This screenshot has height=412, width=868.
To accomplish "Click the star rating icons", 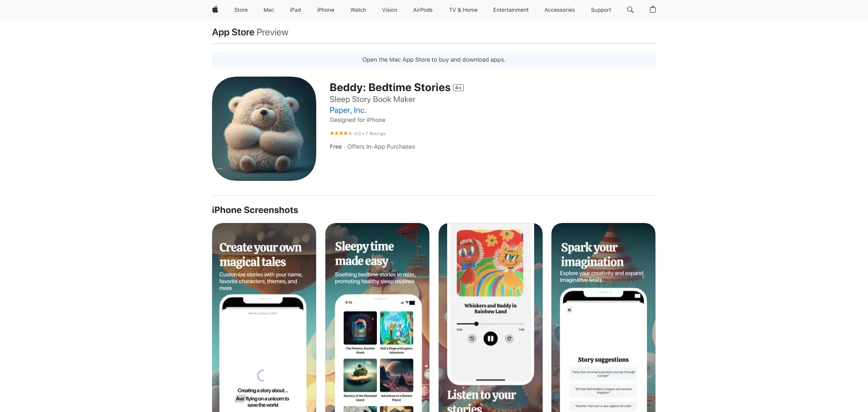I will 341,133.
